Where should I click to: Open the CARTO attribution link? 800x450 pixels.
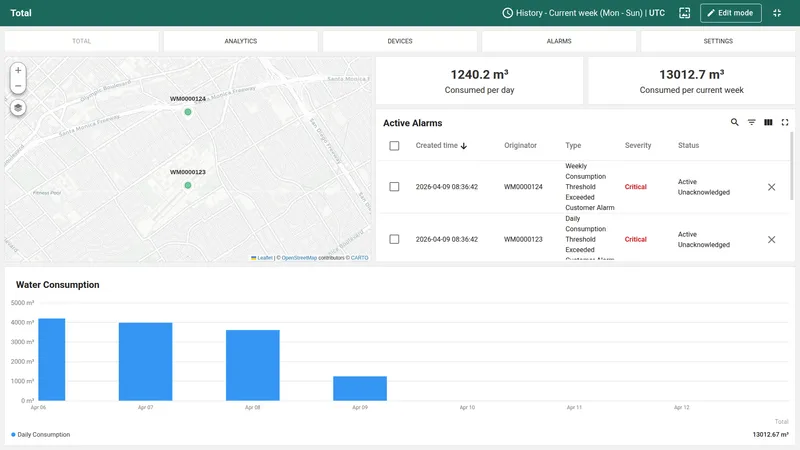click(359, 258)
